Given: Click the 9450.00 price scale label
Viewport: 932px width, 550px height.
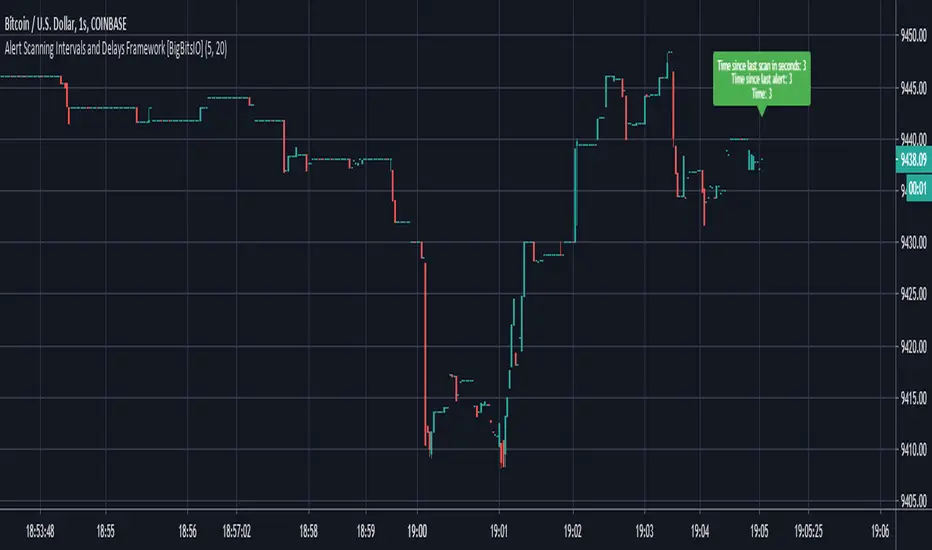Looking at the screenshot, I should click(x=910, y=36).
